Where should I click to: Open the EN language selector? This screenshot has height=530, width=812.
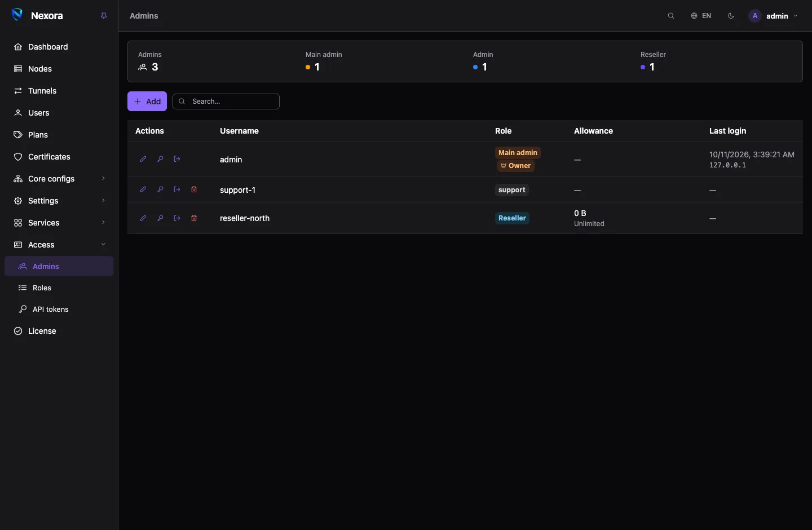(701, 16)
